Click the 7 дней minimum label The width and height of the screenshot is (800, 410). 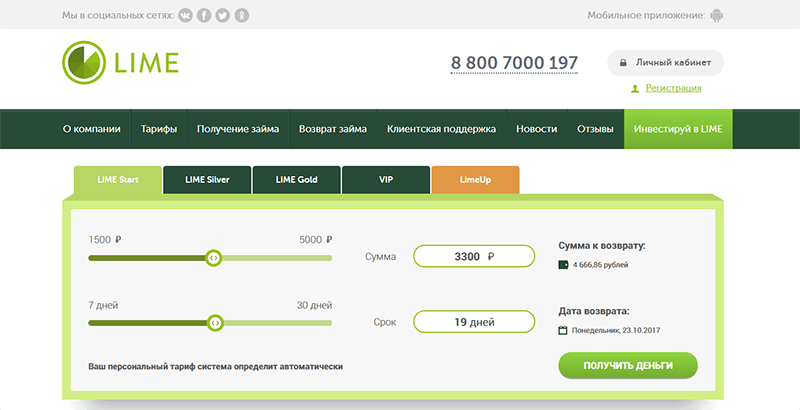[x=103, y=305]
